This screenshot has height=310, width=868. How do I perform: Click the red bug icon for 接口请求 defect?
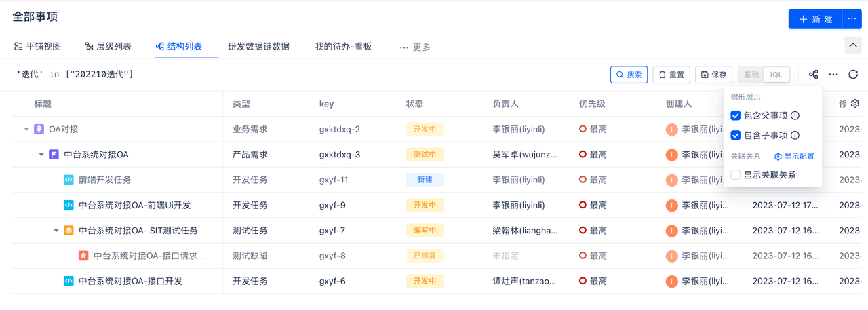pyautogui.click(x=83, y=256)
